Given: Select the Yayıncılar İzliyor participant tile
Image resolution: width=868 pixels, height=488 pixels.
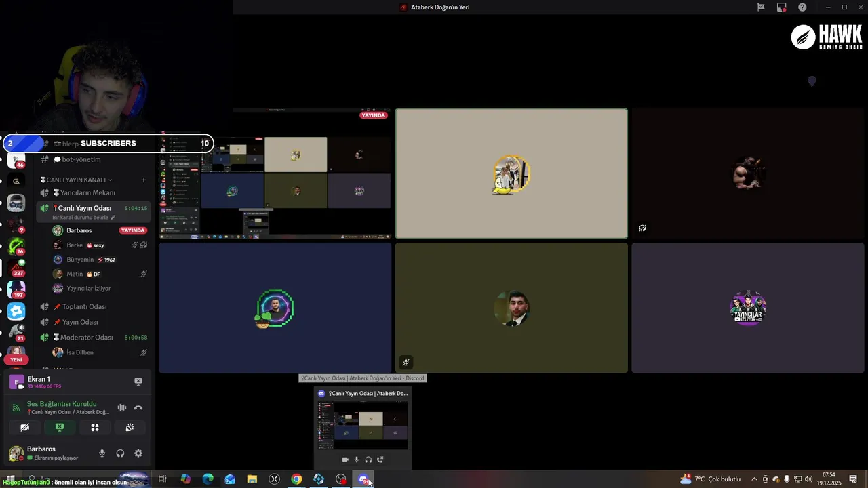Looking at the screenshot, I should tap(748, 308).
